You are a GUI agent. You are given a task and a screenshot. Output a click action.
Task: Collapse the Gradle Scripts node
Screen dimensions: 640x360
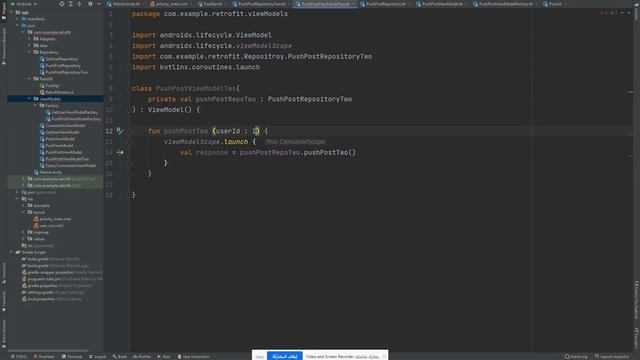click(x=11, y=252)
